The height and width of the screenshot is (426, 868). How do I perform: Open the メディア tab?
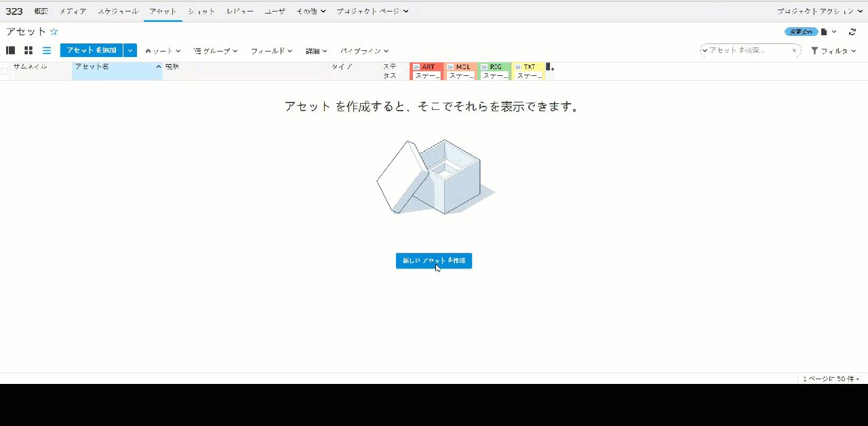[72, 11]
